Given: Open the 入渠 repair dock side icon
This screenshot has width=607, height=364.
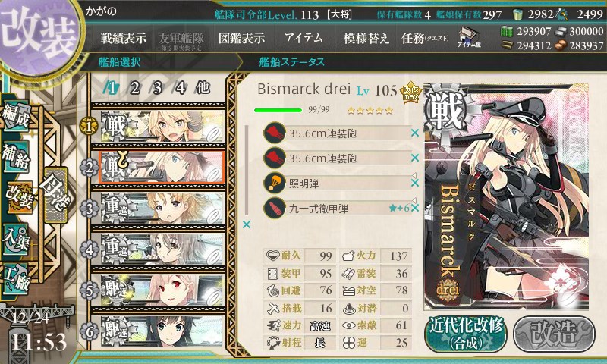Looking at the screenshot, I should pos(16,239).
